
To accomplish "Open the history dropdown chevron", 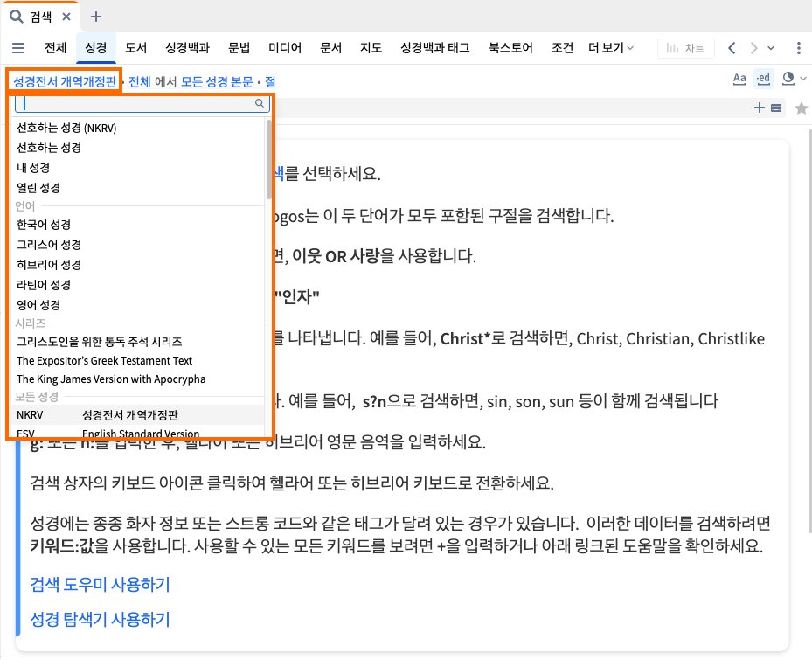I will tap(771, 48).
